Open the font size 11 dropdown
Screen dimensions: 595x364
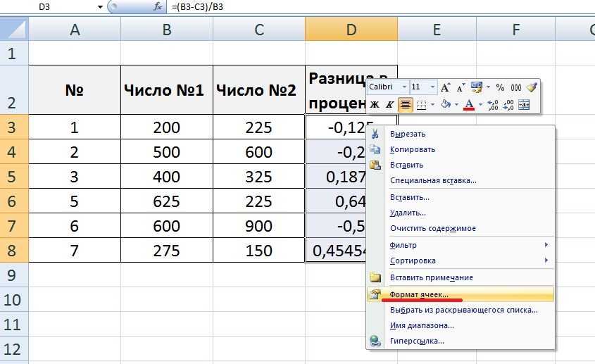pos(432,87)
